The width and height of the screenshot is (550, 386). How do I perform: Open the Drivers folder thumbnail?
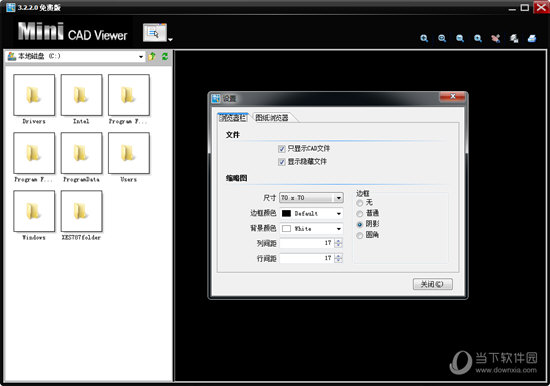click(34, 95)
